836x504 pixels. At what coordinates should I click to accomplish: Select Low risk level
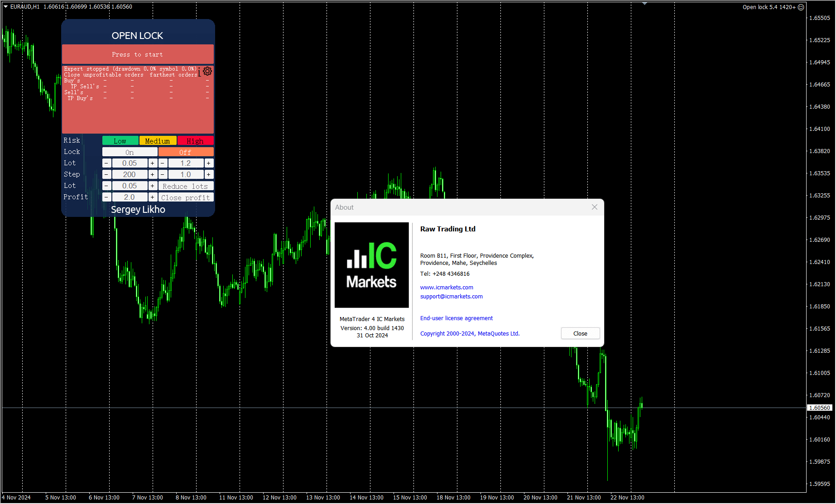coord(120,141)
